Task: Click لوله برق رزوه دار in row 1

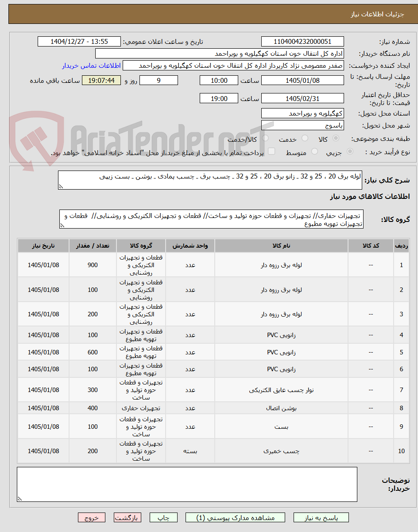Action: click(281, 265)
